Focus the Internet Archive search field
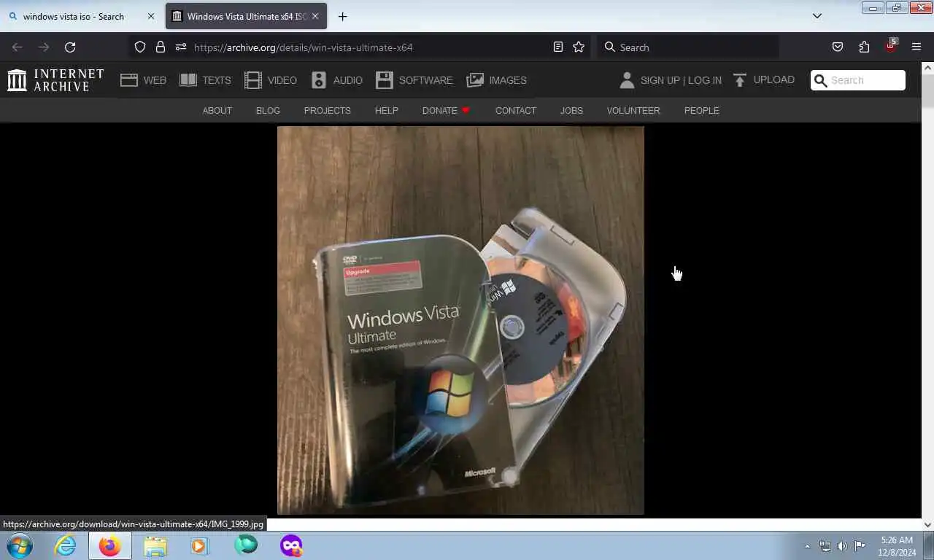The width and height of the screenshot is (934, 560). click(858, 80)
